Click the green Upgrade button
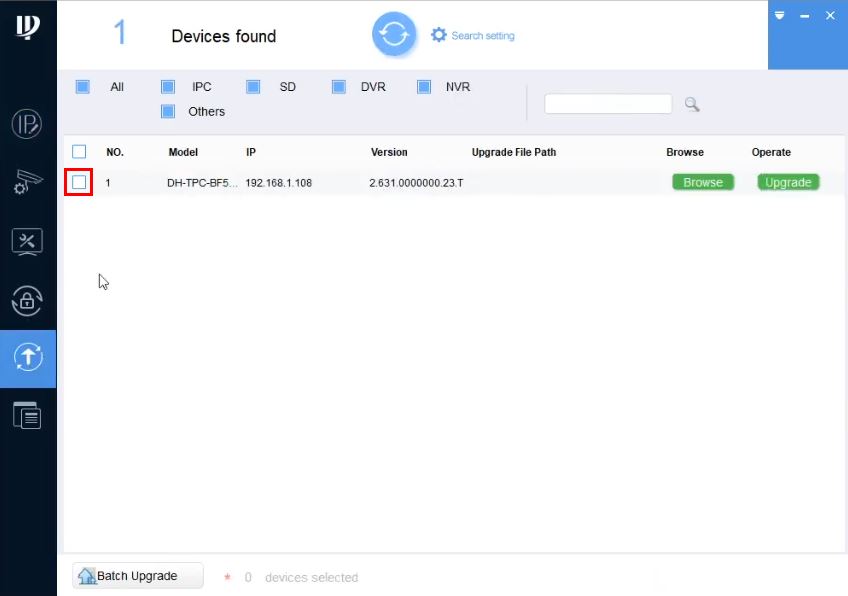Image resolution: width=848 pixels, height=596 pixels. (x=788, y=182)
